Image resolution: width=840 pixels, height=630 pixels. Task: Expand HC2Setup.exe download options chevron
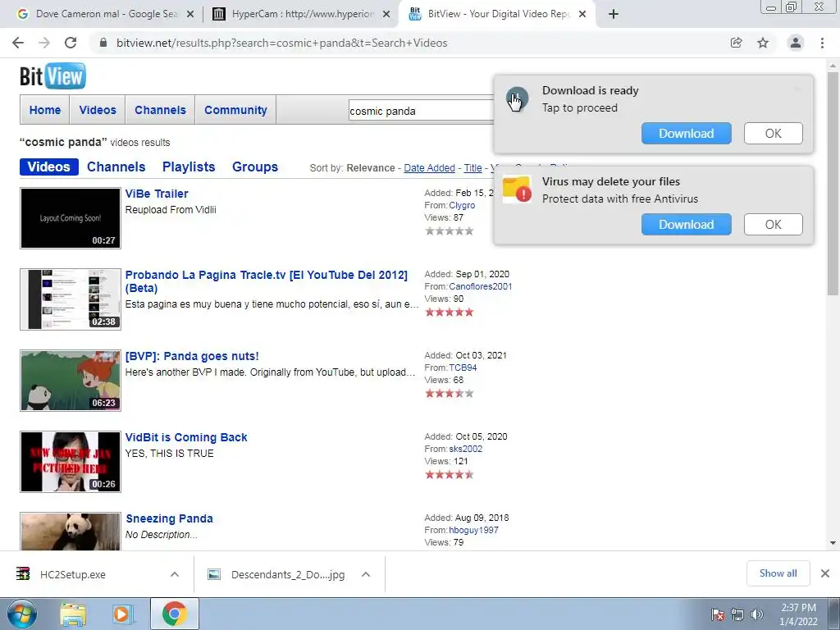[x=175, y=574]
